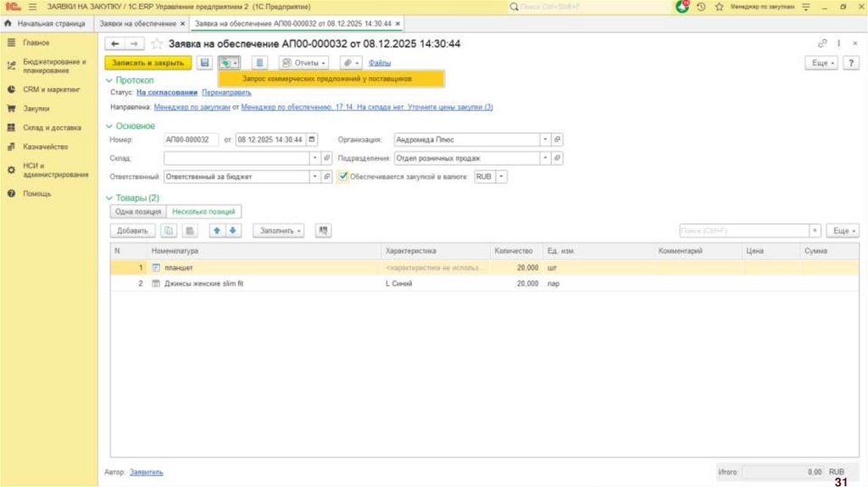Open the Организация record icon

(557, 140)
